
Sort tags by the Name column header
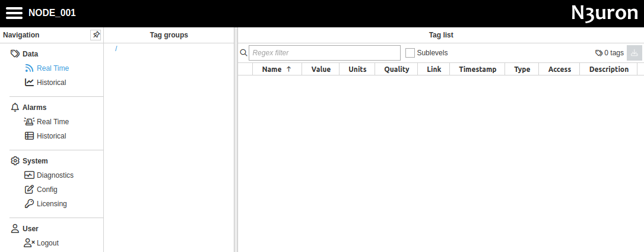(x=272, y=70)
